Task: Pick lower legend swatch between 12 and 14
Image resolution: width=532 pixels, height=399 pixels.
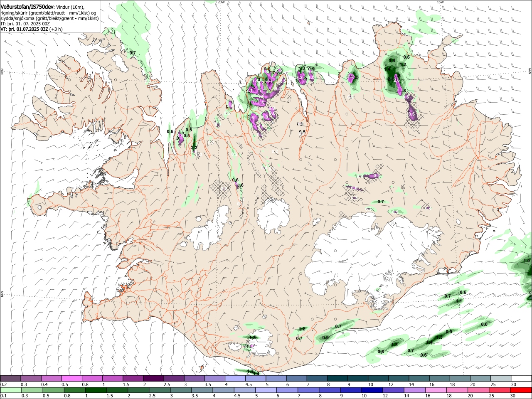Action: pyautogui.click(x=393, y=390)
